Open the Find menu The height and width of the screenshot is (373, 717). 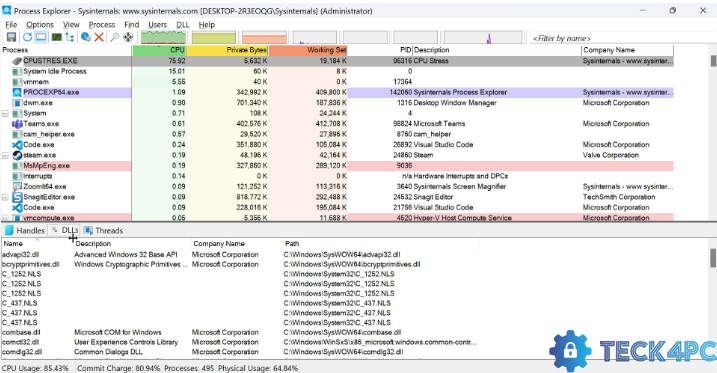click(132, 25)
